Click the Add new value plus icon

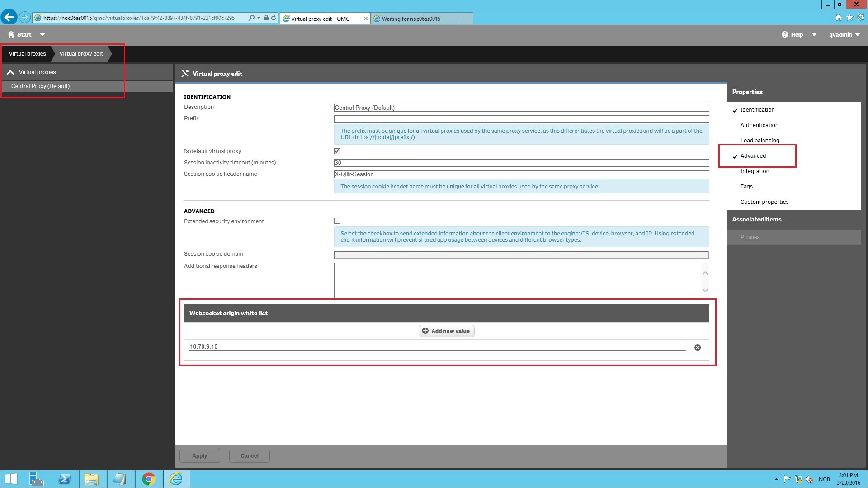pos(425,331)
